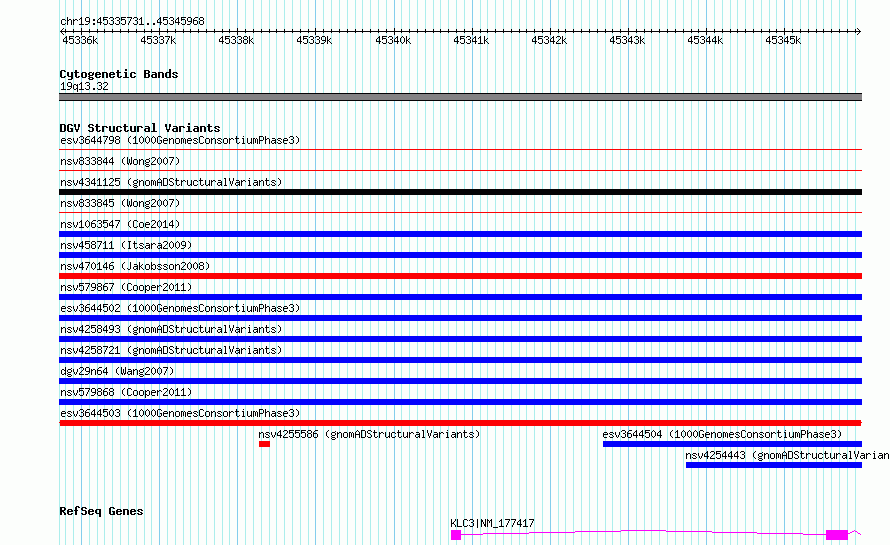Open variant esv3644503 (1000GenomesConsortiumPhase3) label

pyautogui.click(x=180, y=413)
